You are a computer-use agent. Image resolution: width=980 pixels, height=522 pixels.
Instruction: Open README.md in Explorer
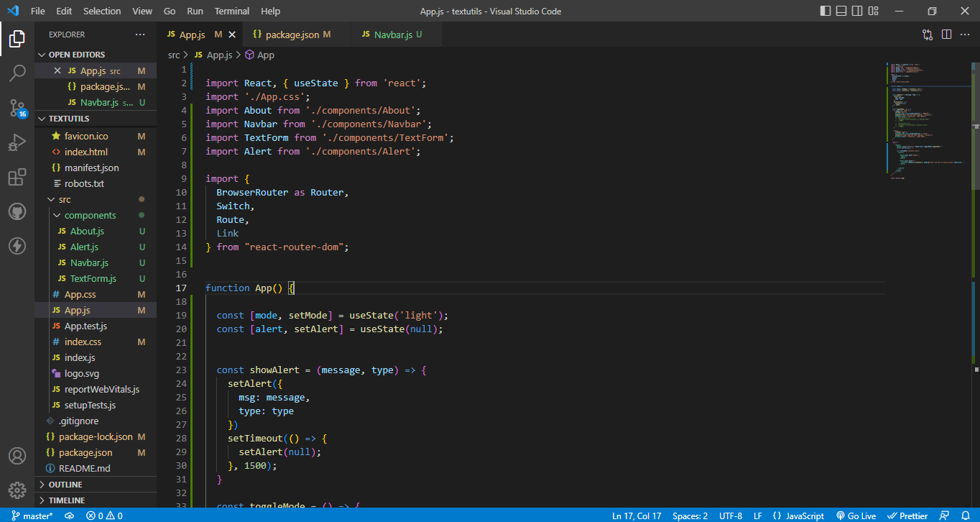(96, 468)
